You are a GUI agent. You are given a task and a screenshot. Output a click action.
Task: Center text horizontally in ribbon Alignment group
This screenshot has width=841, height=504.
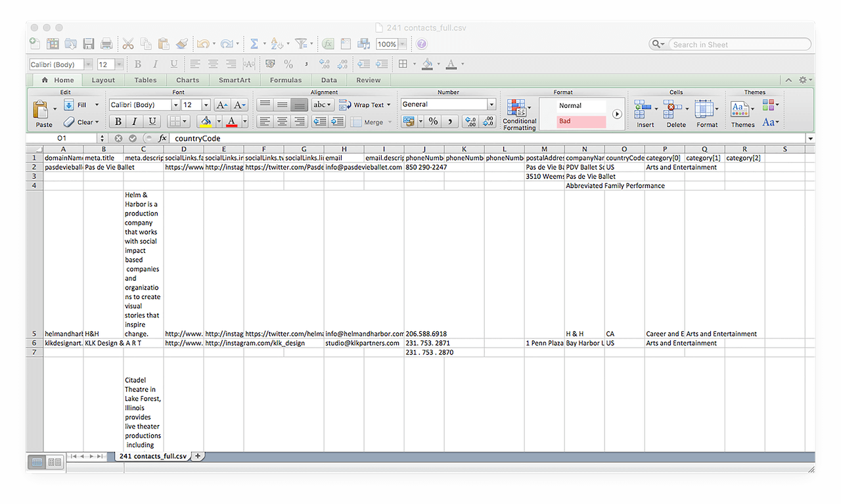click(282, 122)
